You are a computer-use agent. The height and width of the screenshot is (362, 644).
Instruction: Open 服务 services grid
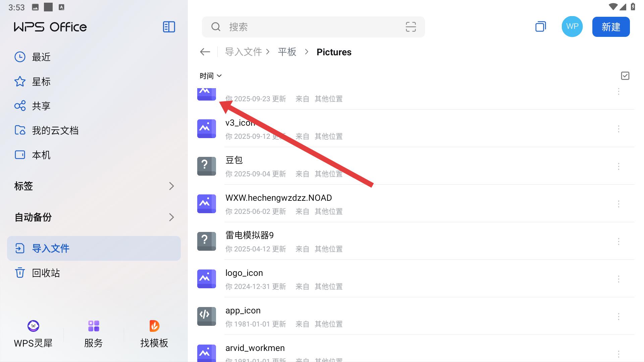tap(94, 334)
